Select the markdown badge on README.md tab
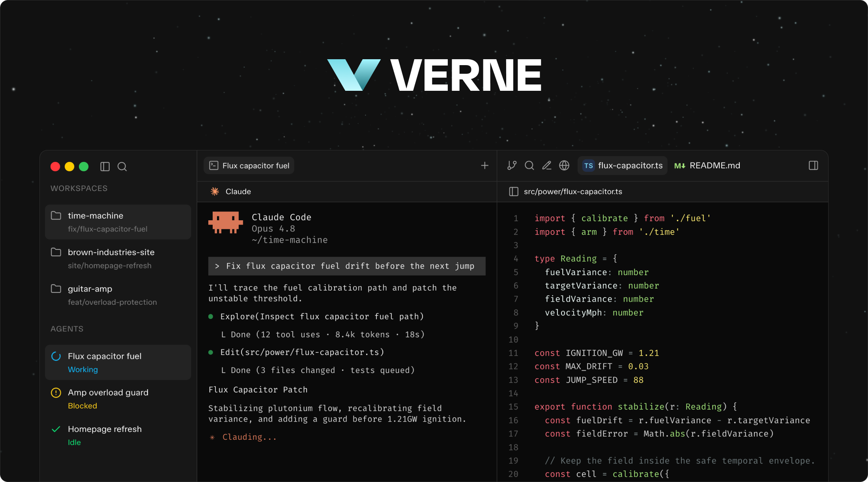The width and height of the screenshot is (868, 482). coord(679,166)
